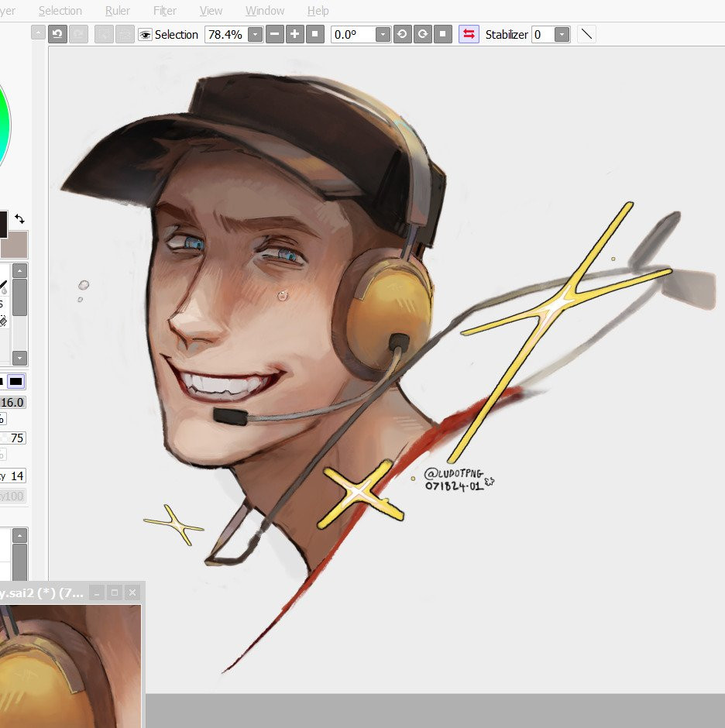Open the Help menu

[x=318, y=11]
